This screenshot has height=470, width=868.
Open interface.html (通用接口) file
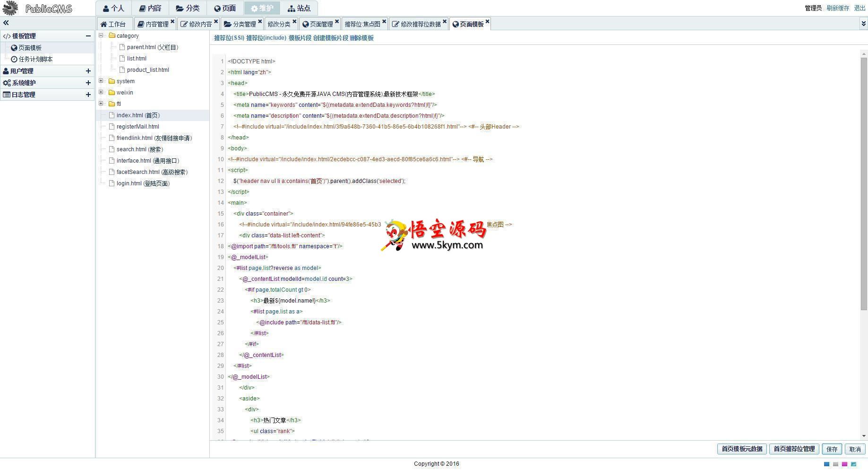click(x=148, y=161)
